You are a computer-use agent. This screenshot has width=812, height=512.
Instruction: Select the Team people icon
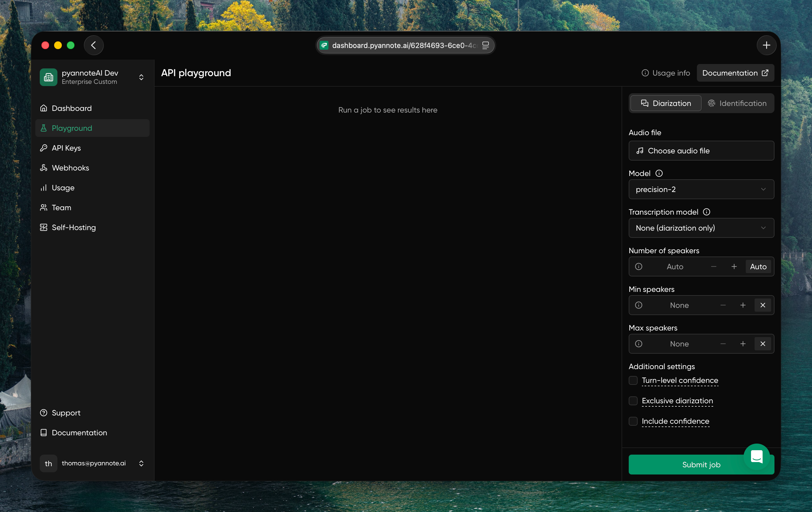click(44, 208)
